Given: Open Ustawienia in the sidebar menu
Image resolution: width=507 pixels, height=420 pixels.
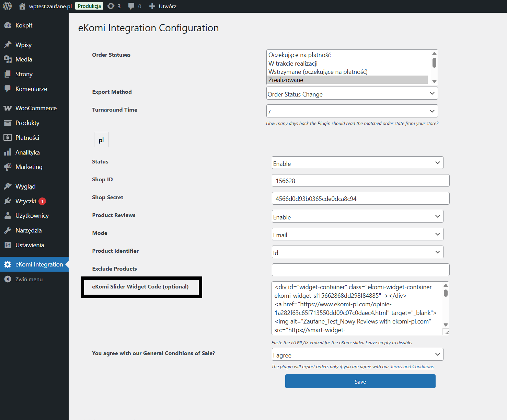Looking at the screenshot, I should [x=30, y=245].
